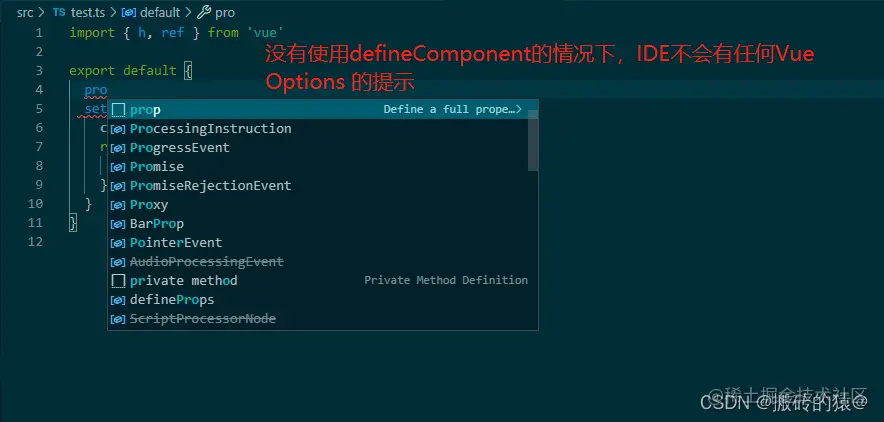Click the variable icon next to Proxy
The width and height of the screenshot is (884, 422).
(118, 205)
